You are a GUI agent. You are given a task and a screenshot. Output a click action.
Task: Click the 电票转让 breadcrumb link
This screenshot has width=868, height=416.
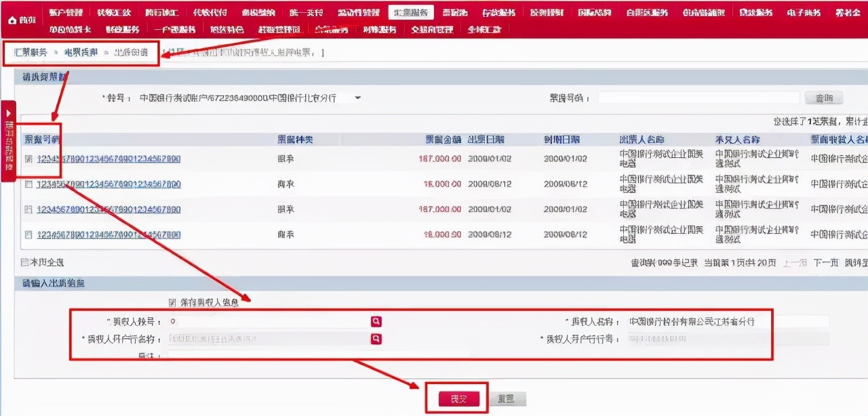click(81, 51)
